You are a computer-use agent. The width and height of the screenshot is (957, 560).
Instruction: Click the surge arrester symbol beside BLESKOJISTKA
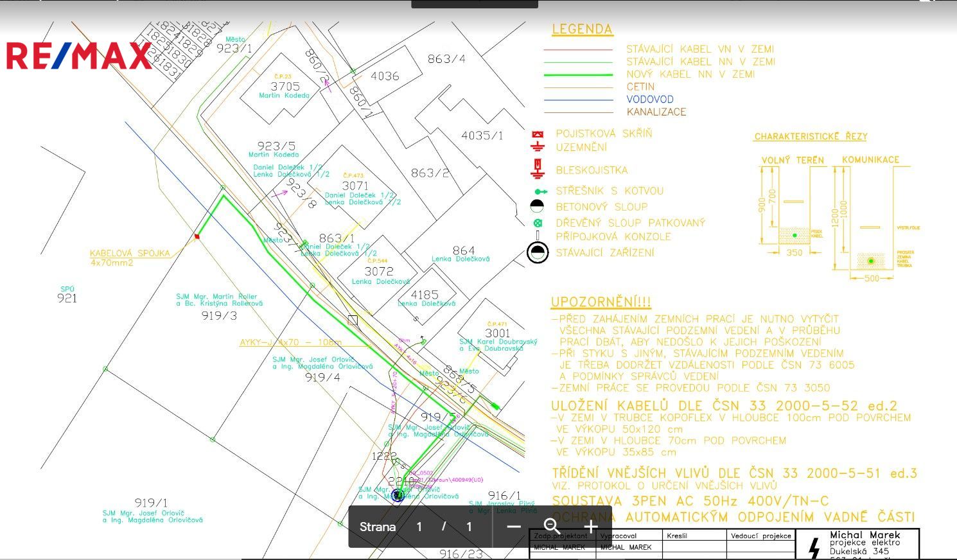pos(538,169)
